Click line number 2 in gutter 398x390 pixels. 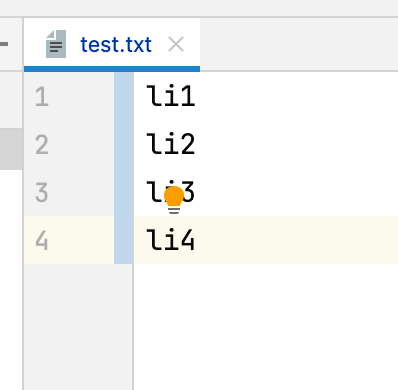tap(42, 145)
